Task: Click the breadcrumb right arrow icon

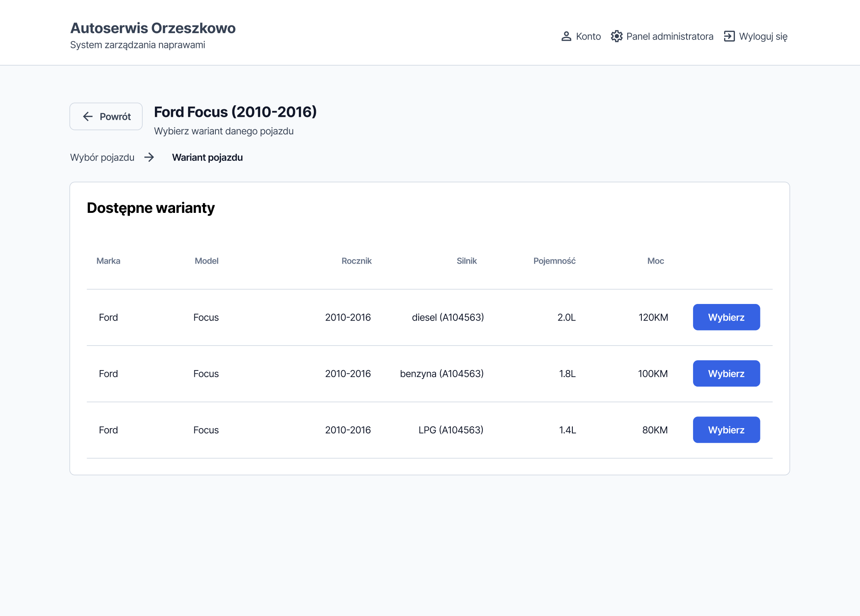Action: [x=149, y=157]
